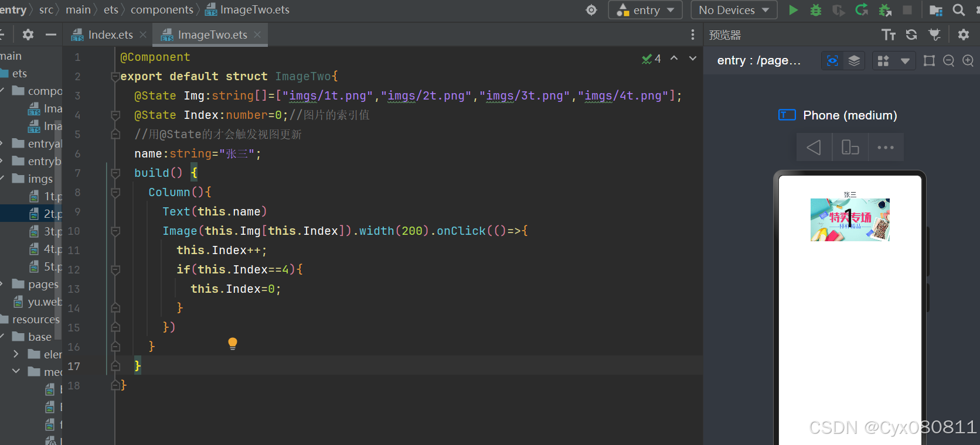Fold the if block at line 12
980x445 pixels.
coord(115,269)
